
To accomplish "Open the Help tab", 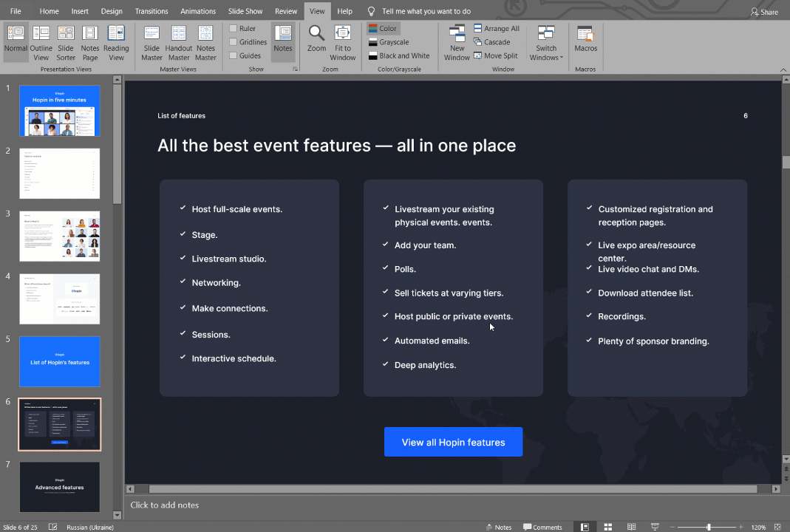I will 344,11.
